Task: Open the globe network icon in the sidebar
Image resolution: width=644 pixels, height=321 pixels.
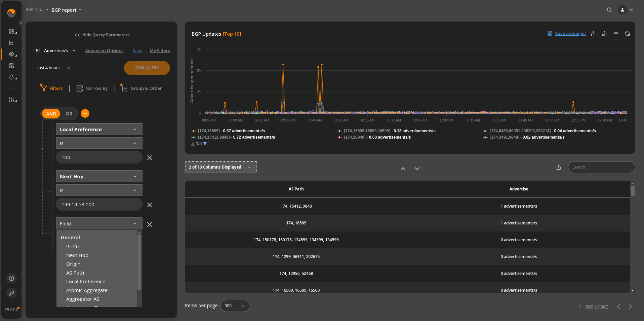Action: [x=11, y=54]
